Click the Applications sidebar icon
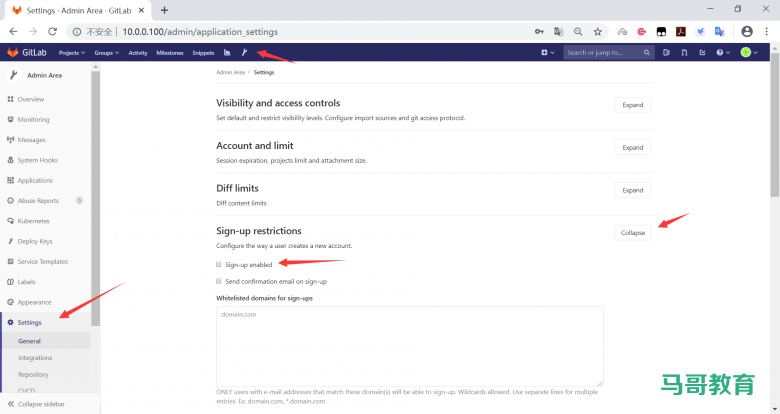780x414 pixels. click(x=10, y=181)
